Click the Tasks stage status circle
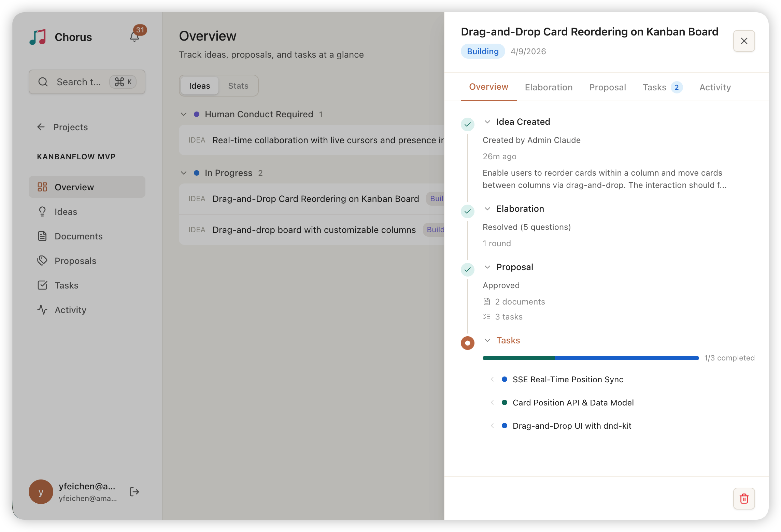Viewport: 781px width, 532px height. pyautogui.click(x=467, y=343)
